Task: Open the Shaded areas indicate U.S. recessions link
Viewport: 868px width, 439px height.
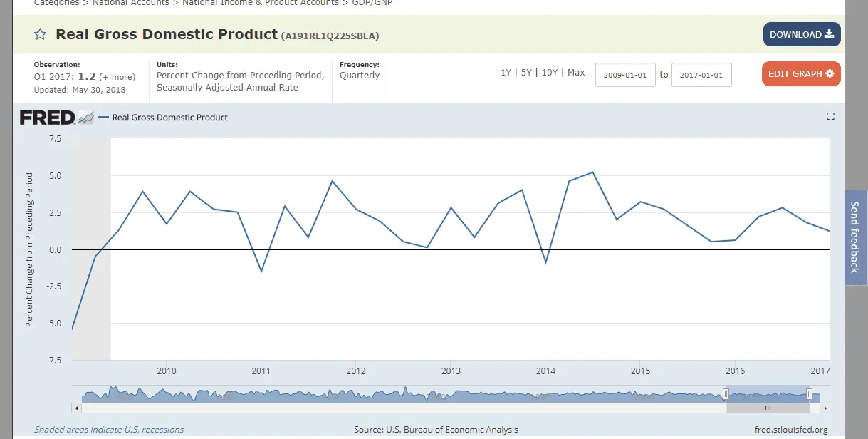Action: pos(109,430)
